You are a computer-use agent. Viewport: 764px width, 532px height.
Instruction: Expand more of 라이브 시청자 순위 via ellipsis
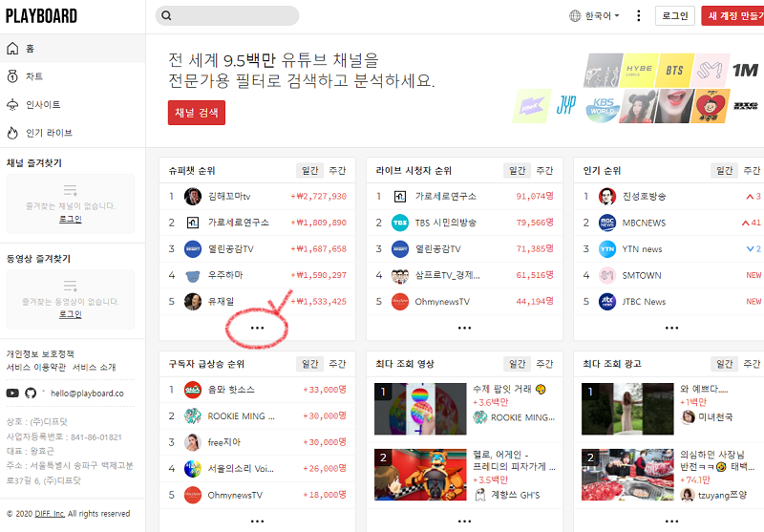(464, 328)
